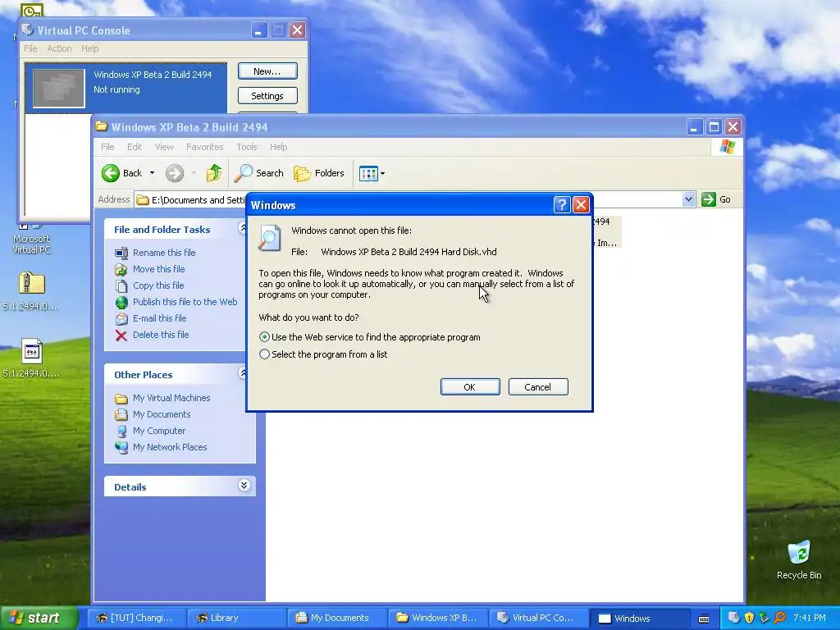Click the security shield tray icon

[749, 618]
